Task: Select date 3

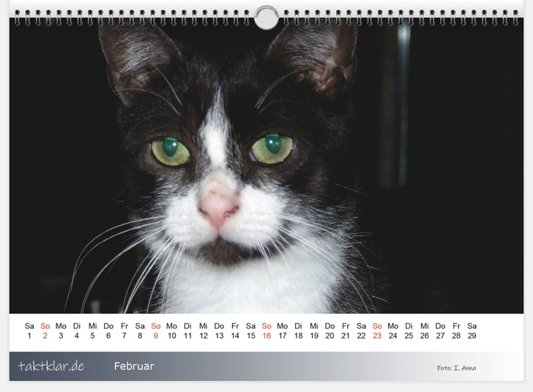Action: point(61,336)
